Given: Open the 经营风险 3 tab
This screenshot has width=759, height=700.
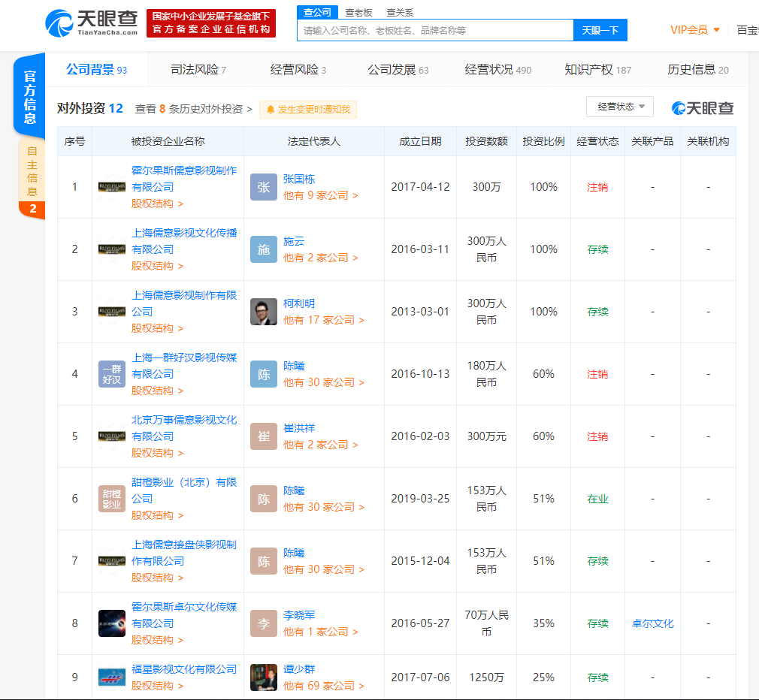Looking at the screenshot, I should pyautogui.click(x=298, y=70).
